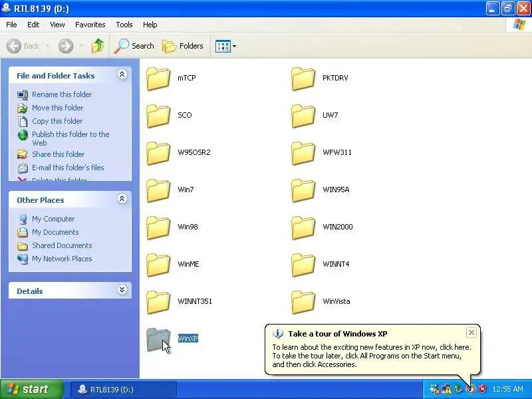Open the Back history dropdown arrow
This screenshot has height=399, width=532.
point(47,46)
